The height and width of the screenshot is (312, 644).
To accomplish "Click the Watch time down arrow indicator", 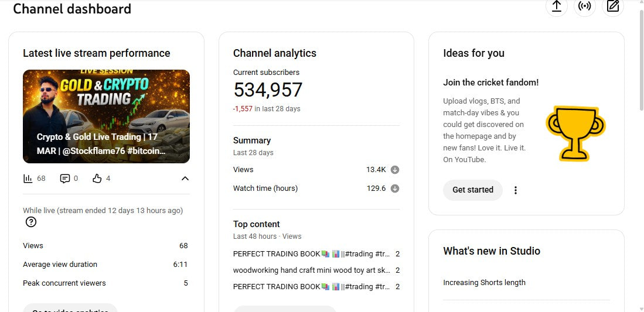I will click(395, 188).
